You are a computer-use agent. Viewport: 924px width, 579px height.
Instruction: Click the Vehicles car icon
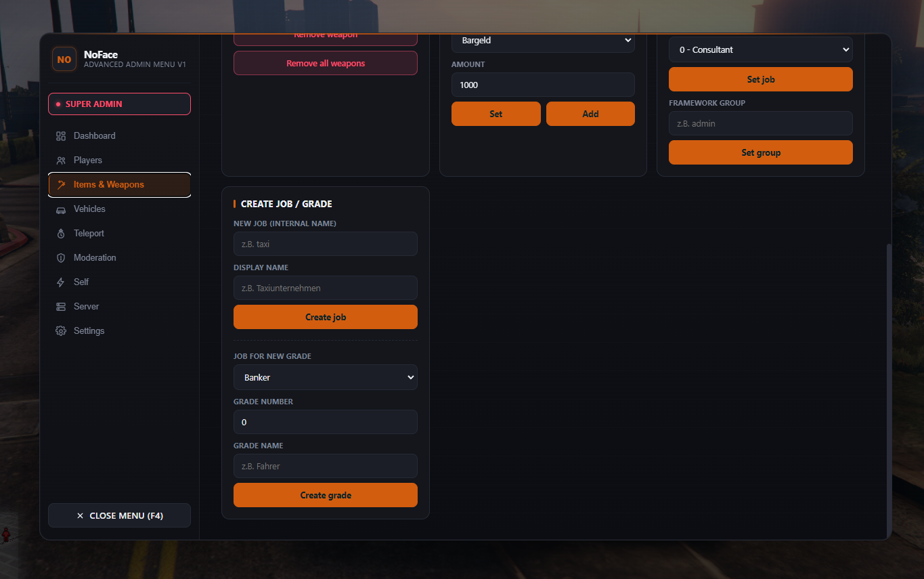coord(61,209)
